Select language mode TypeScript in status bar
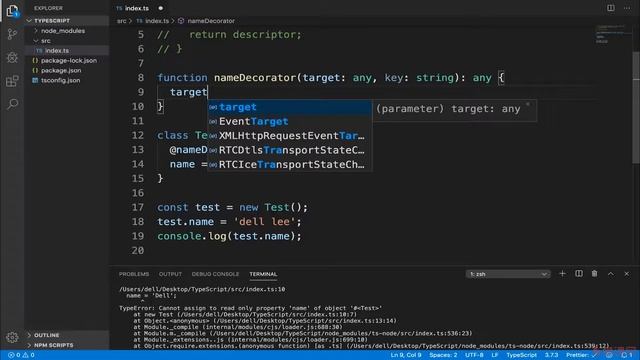The image size is (640, 360). point(522,355)
